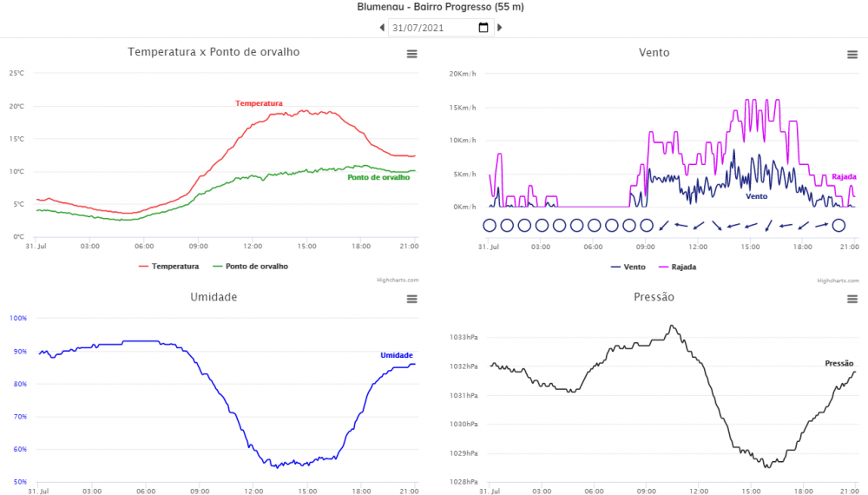Click the magenta Rajada series label
The height and width of the screenshot is (495, 868).
point(844,177)
